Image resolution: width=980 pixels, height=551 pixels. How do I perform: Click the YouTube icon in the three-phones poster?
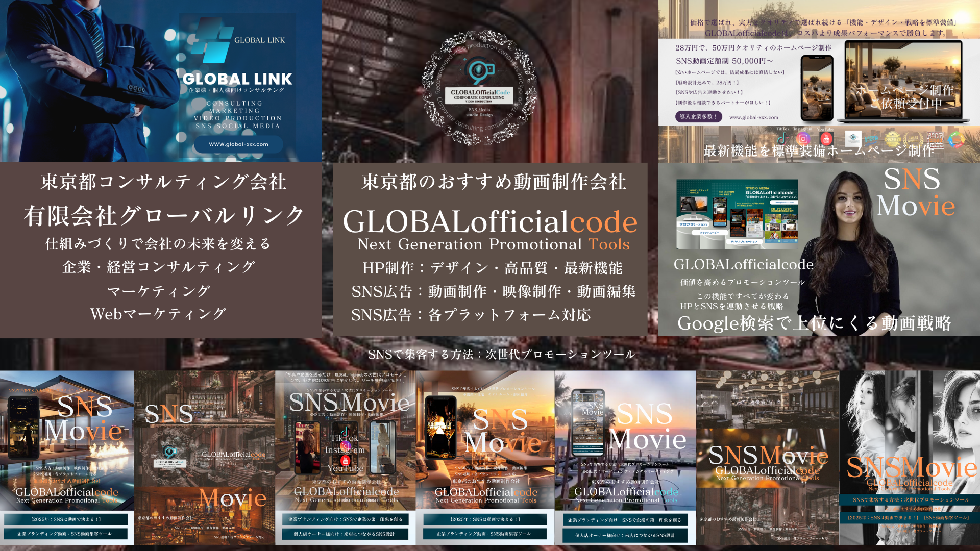(x=345, y=460)
